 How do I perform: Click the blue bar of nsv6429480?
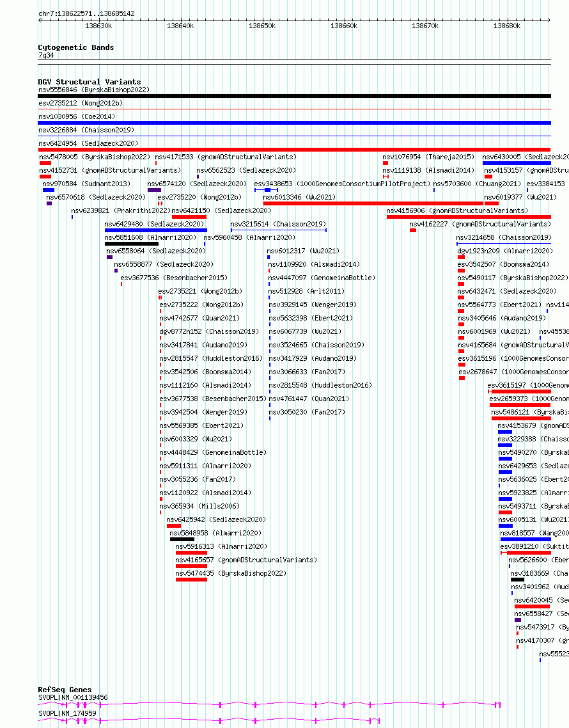point(156,231)
